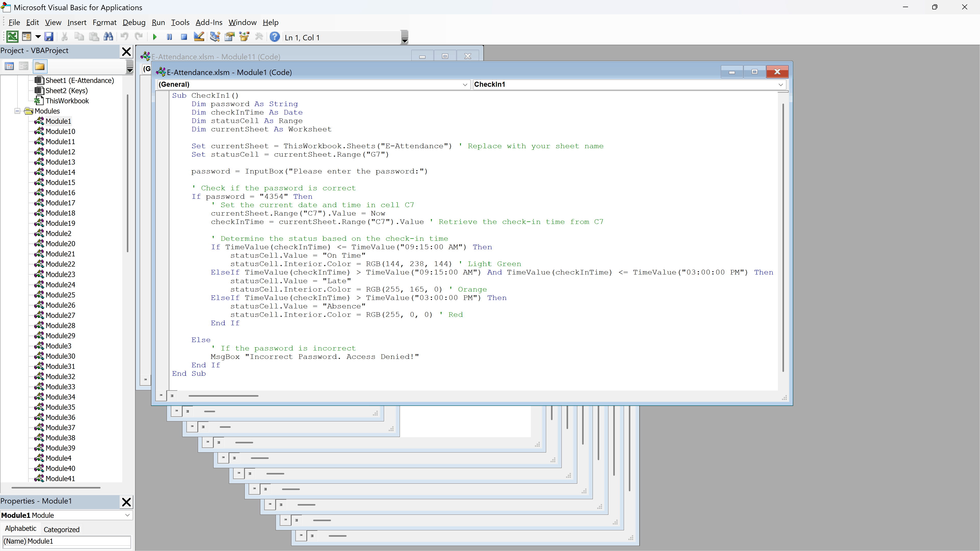This screenshot has width=980, height=551.
Task: Toggle Folders view in Project panel
Action: click(x=40, y=67)
